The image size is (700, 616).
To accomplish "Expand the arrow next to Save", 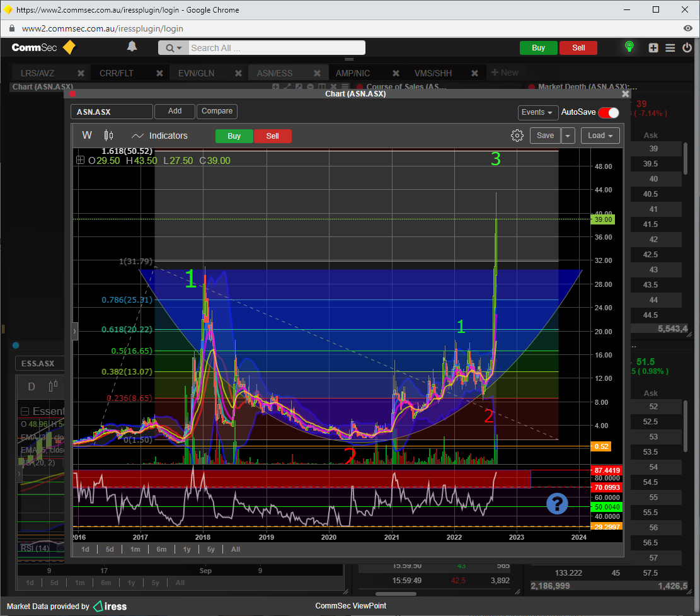I will click(568, 136).
